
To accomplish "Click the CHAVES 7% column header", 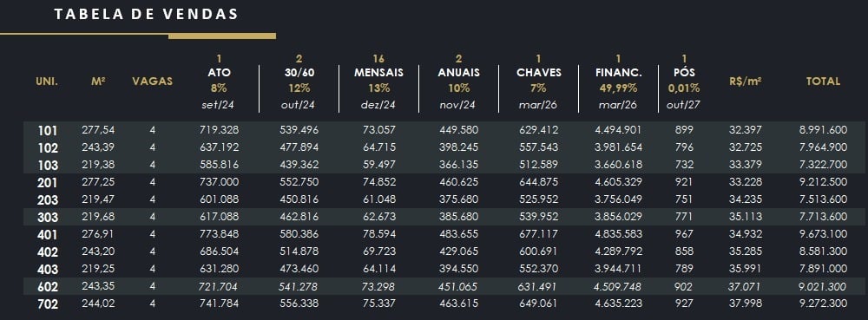I will [539, 82].
